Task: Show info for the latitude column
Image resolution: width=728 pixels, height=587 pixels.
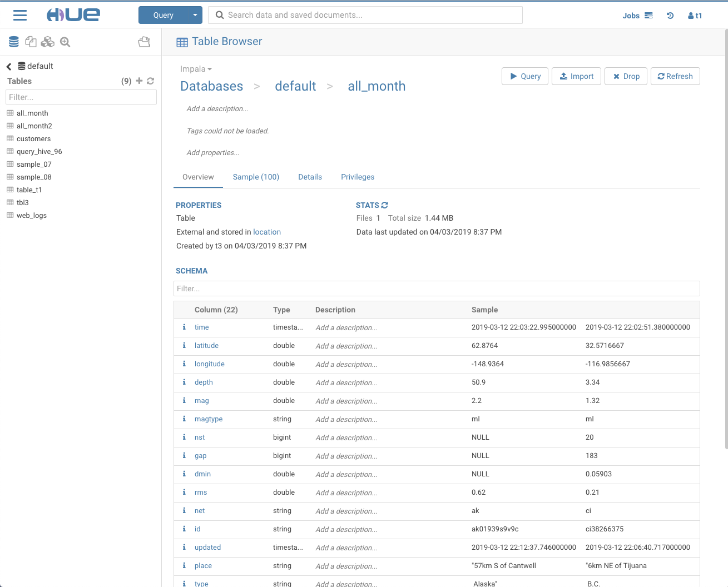Action: pyautogui.click(x=184, y=345)
